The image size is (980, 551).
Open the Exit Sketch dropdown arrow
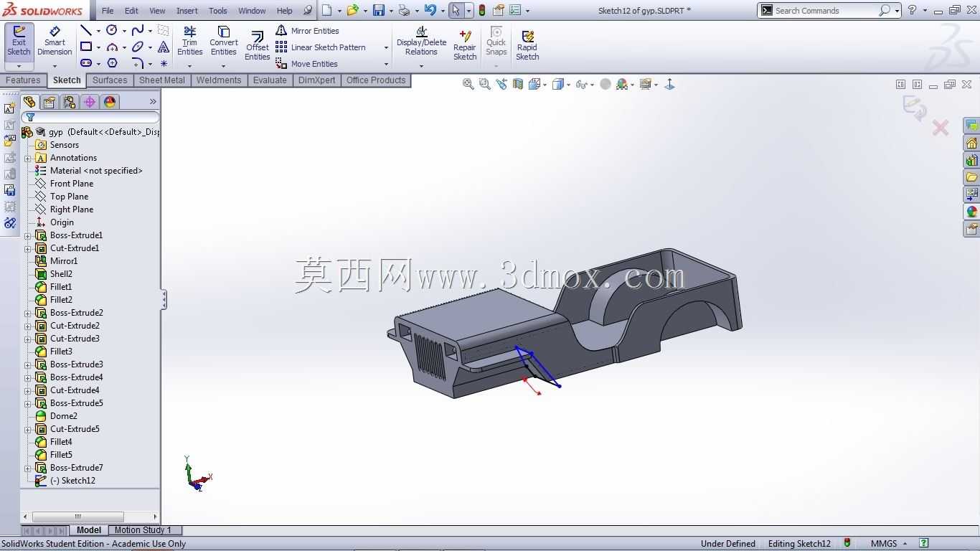(x=19, y=66)
